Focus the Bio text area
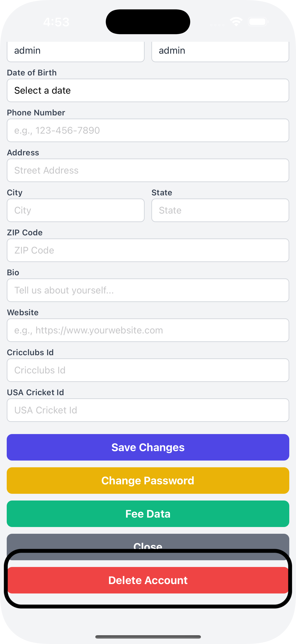Screen dimensions: 296x644 click(x=148, y=291)
